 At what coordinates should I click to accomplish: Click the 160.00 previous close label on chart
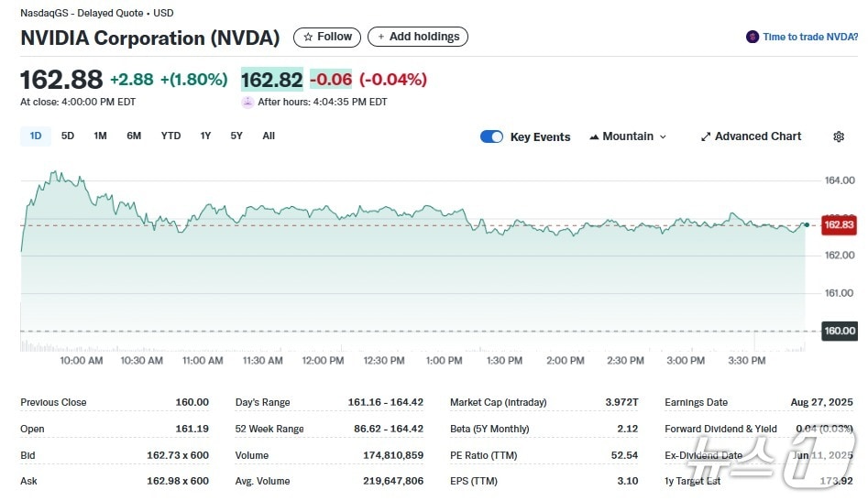click(839, 331)
